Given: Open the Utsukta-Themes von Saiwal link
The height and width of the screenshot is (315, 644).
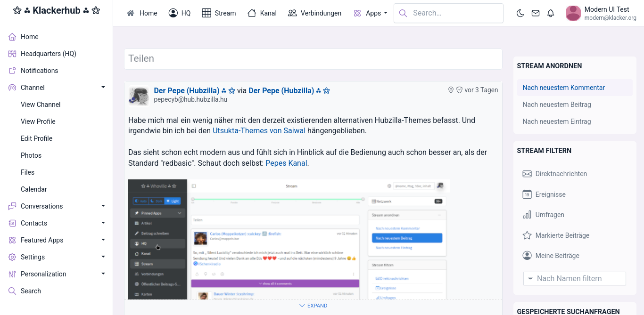Looking at the screenshot, I should point(259,130).
